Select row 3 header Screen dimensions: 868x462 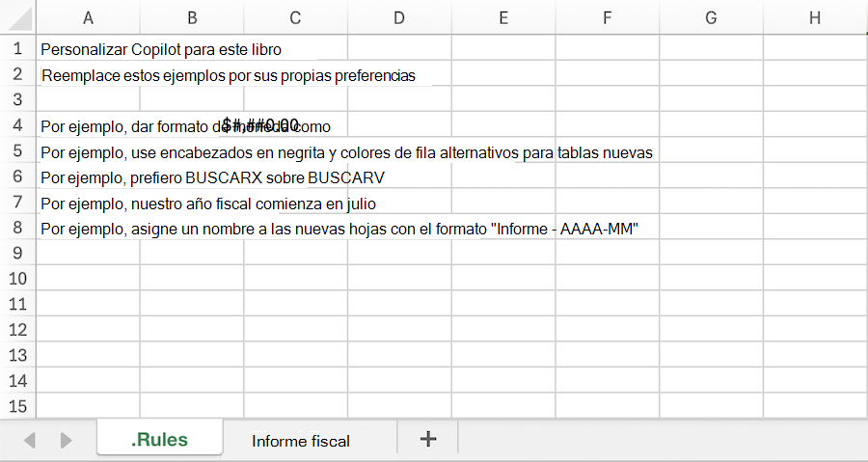click(17, 99)
